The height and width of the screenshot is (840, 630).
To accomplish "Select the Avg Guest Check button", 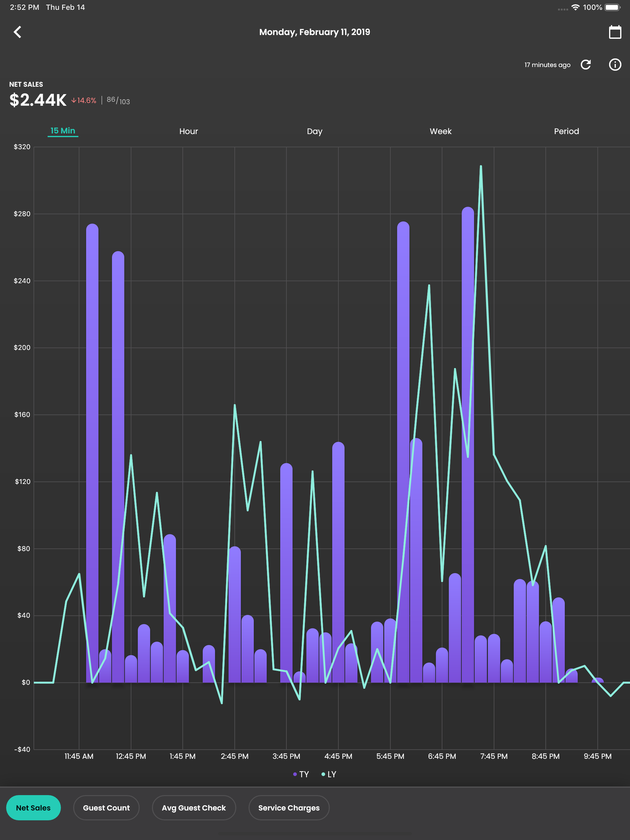I will point(194,808).
